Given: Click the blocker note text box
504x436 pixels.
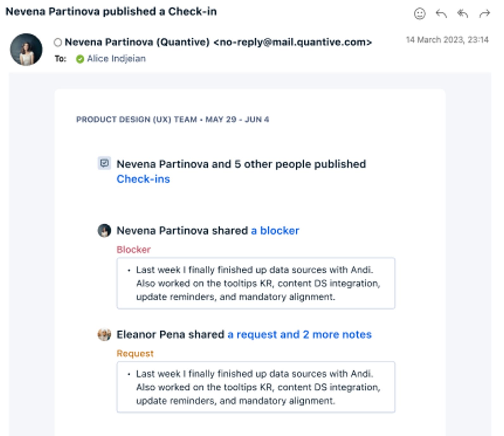Looking at the screenshot, I should [256, 283].
